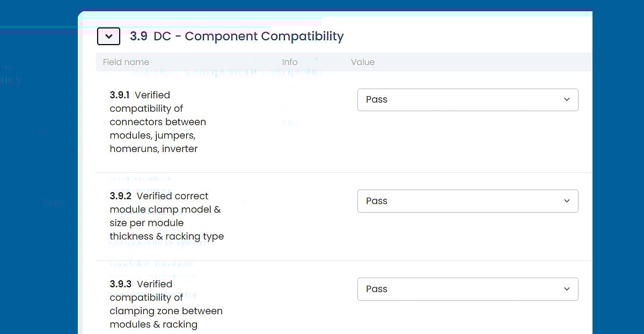This screenshot has width=644, height=334.
Task: Open the Pass dropdown for clamping zone check 3.9.3
Action: [x=467, y=289]
